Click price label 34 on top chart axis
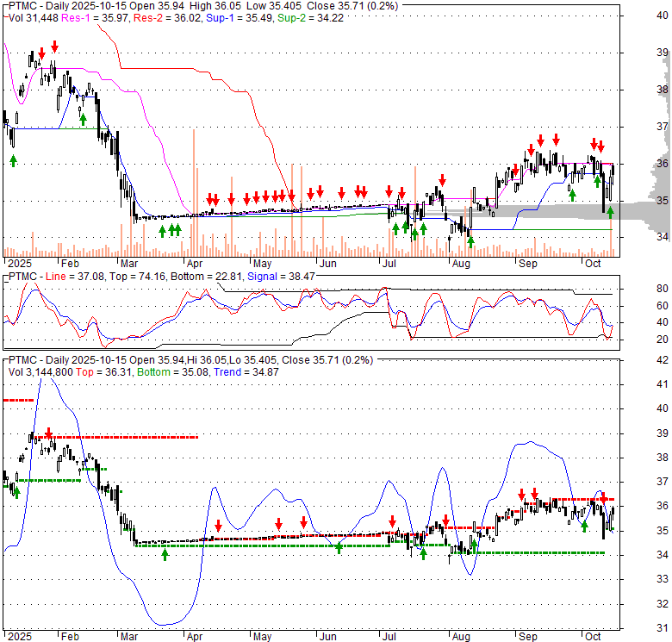The height and width of the screenshot is (642, 672). (663, 237)
